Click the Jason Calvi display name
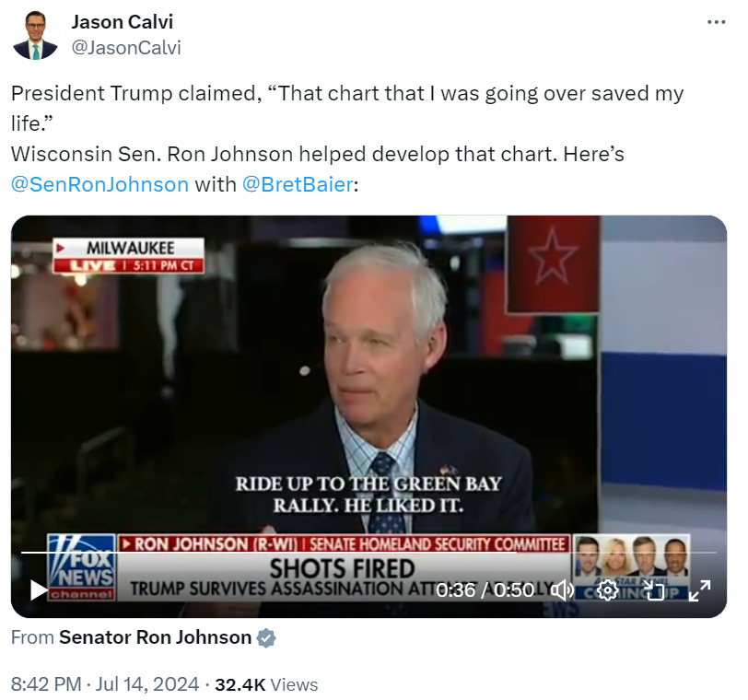Screen dimensions: 748x700 [123, 22]
